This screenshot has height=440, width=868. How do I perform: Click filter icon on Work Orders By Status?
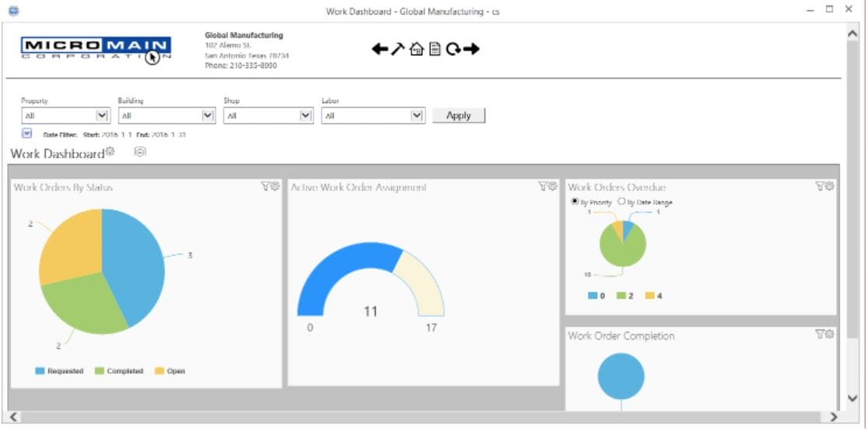[265, 186]
